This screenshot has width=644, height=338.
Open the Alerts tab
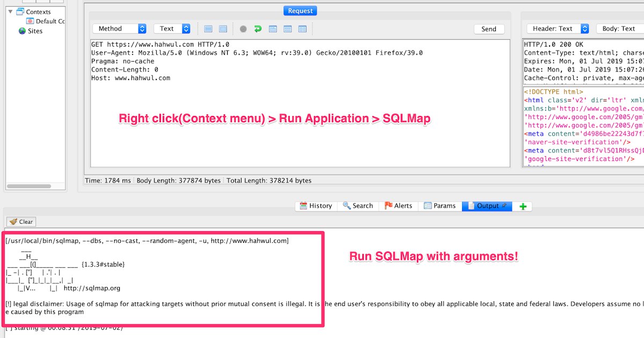pyautogui.click(x=398, y=206)
